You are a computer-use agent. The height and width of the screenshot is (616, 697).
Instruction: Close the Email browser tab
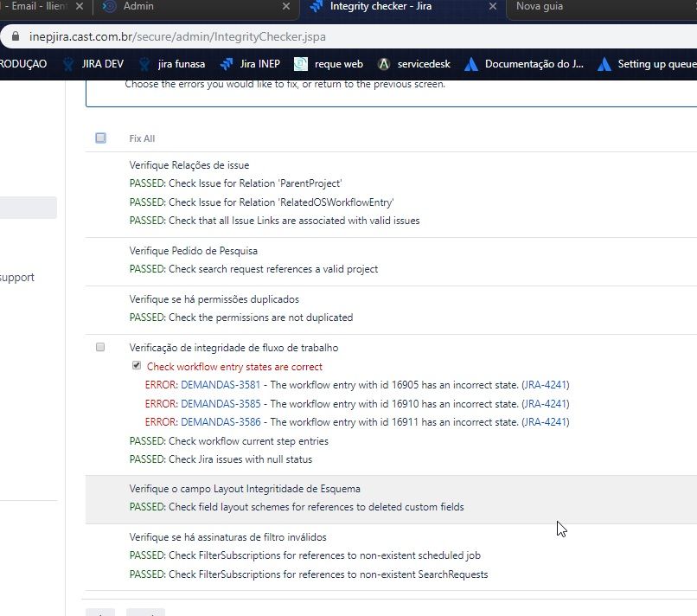pyautogui.click(x=80, y=6)
